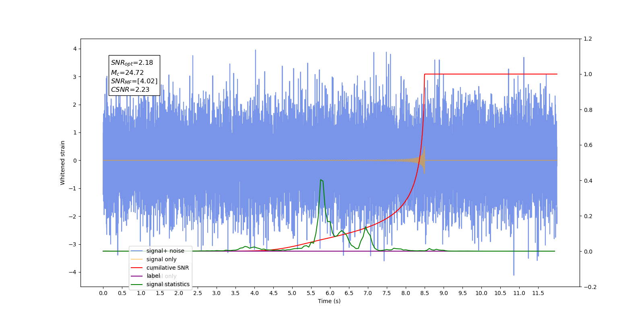Viewport: 644px width, 322px height.
Task: Click the purple legend line for label
Action: click(x=137, y=276)
